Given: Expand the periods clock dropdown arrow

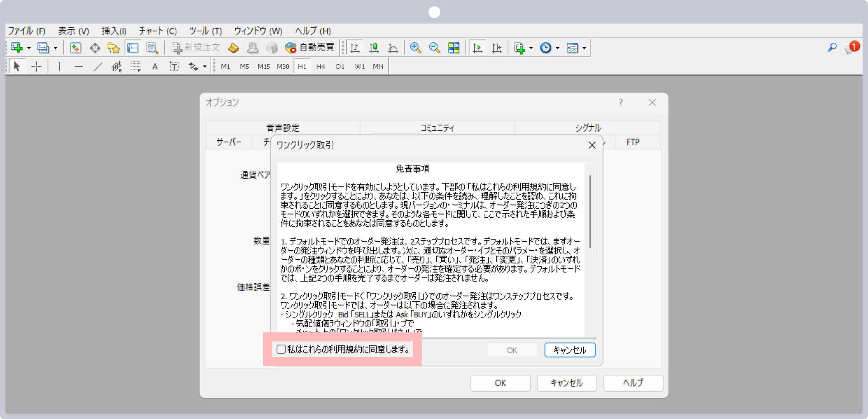Looking at the screenshot, I should click(x=557, y=48).
